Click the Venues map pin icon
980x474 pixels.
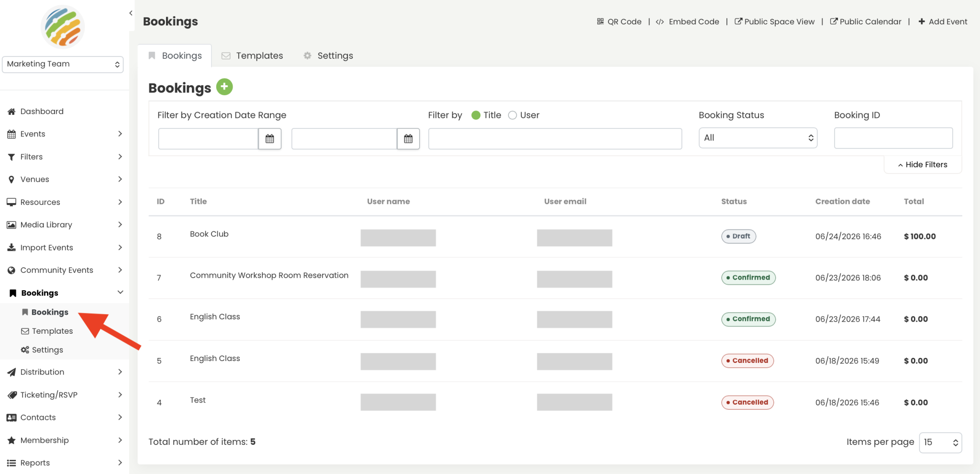coord(11,180)
